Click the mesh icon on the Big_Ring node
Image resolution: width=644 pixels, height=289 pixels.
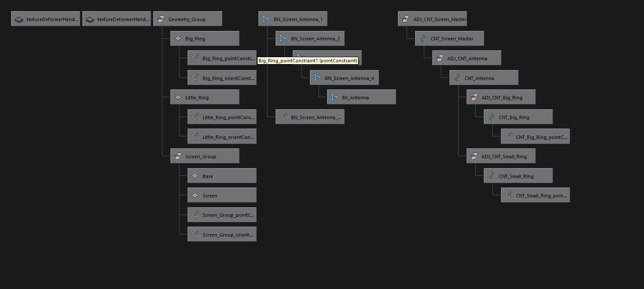[x=178, y=38]
